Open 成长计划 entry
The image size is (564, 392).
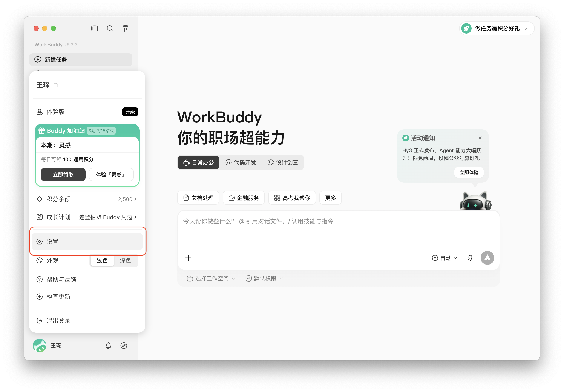point(87,217)
